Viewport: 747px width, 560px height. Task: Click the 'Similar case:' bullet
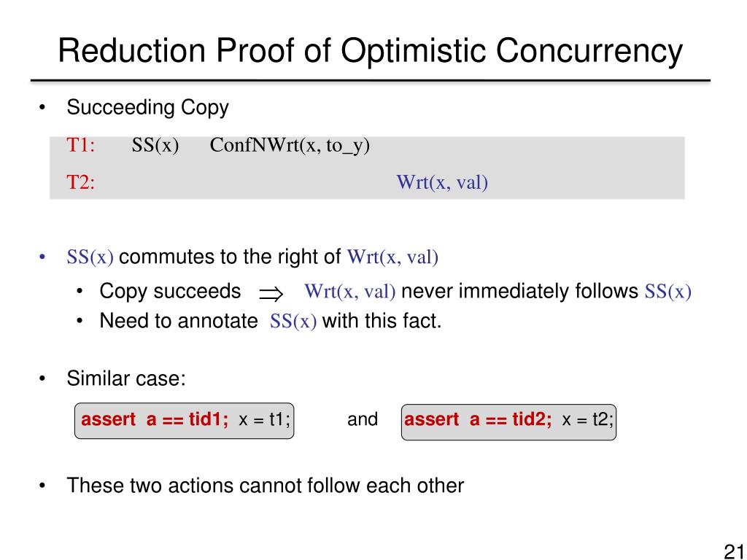126,378
